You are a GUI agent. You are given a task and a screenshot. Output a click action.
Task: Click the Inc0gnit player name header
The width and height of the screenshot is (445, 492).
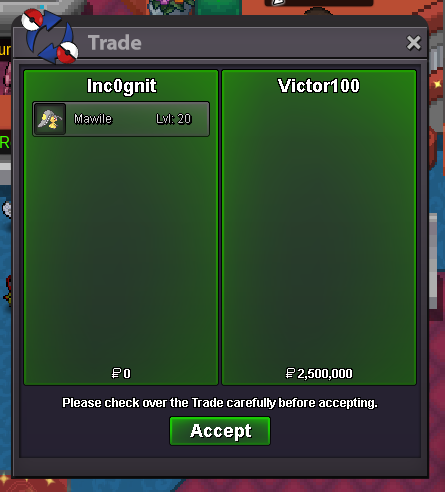(121, 86)
